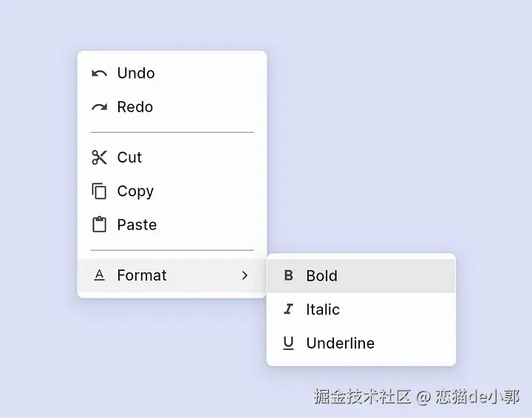Click the Italic I icon
The image size is (532, 418).
coord(288,309)
